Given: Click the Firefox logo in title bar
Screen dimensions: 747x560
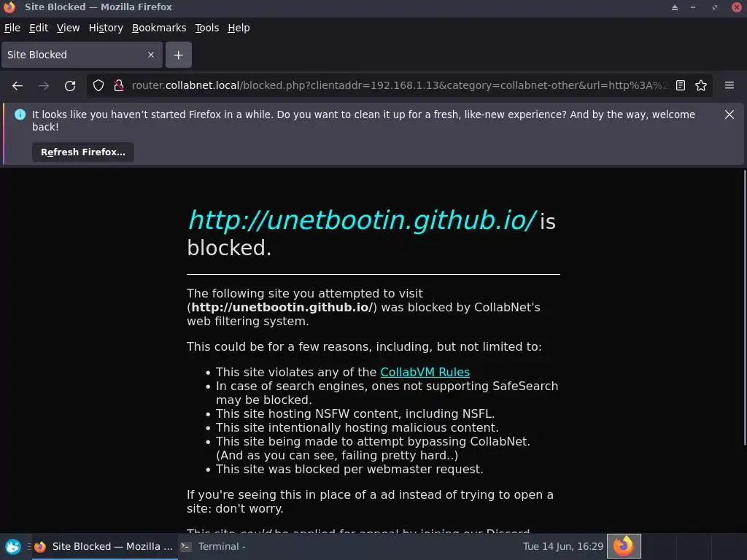Looking at the screenshot, I should pyautogui.click(x=9, y=7).
